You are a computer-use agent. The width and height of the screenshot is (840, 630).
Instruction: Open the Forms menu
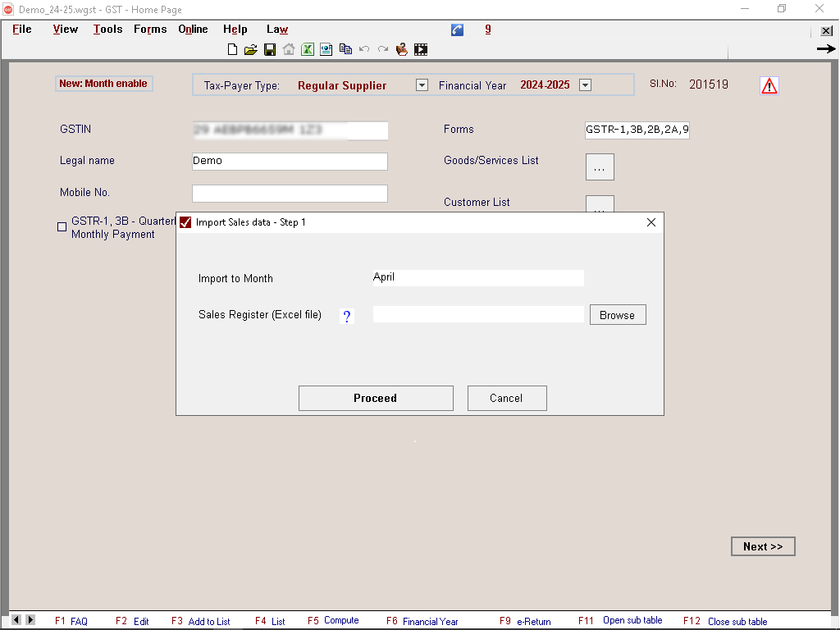(150, 30)
